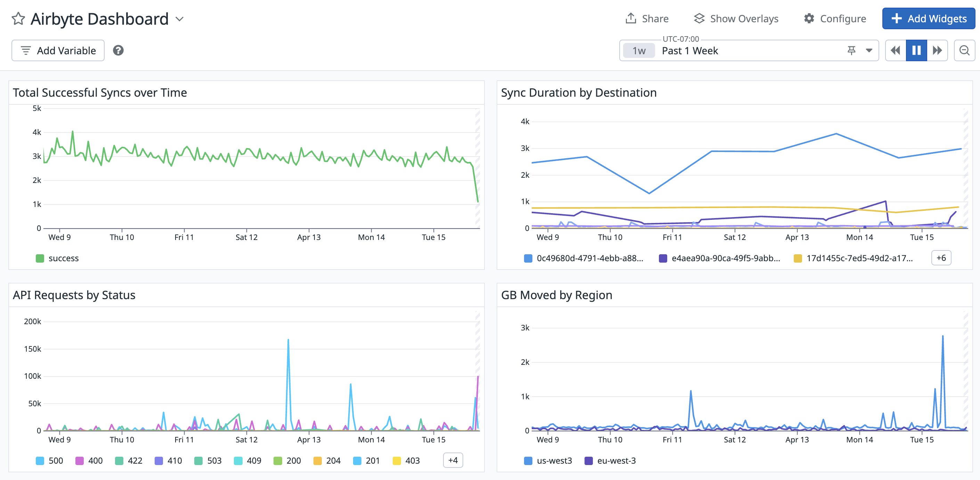
Task: Open dashboard settings with the Configure gear
Action: (x=809, y=18)
